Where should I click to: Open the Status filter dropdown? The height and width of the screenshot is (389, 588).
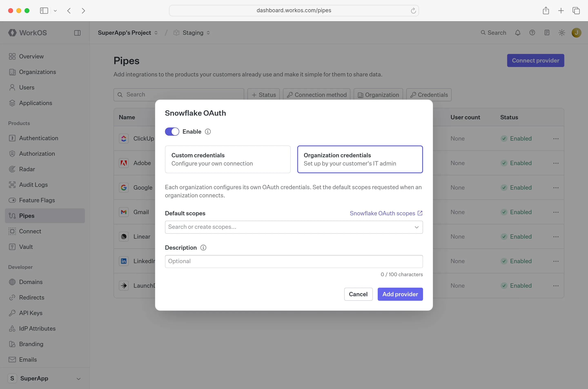coord(264,95)
